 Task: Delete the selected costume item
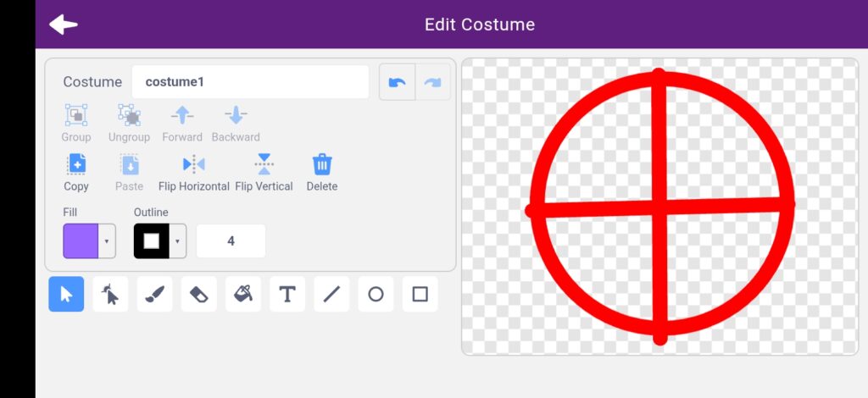(321, 172)
